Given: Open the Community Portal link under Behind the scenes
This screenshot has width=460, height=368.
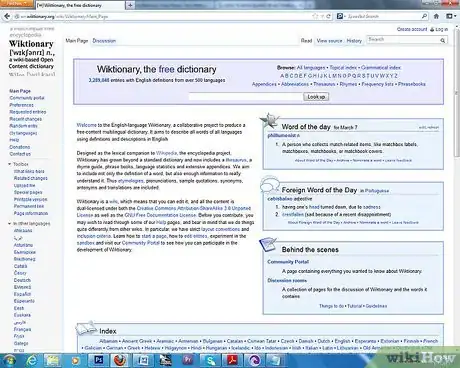Looking at the screenshot, I should pyautogui.click(x=288, y=262).
